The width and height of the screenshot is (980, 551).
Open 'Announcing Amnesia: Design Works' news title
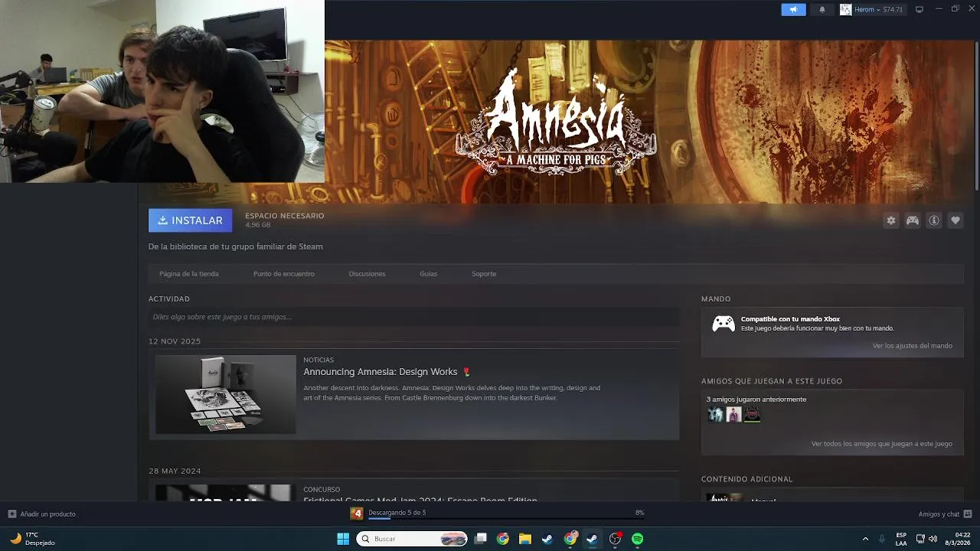point(381,372)
